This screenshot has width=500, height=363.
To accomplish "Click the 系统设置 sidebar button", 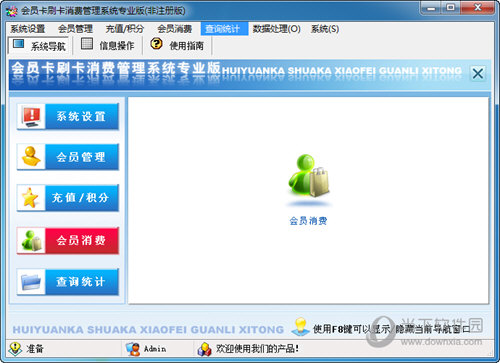I will coord(68,116).
